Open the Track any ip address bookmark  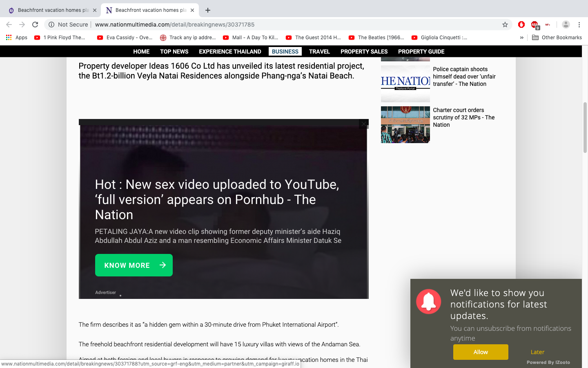pos(188,37)
